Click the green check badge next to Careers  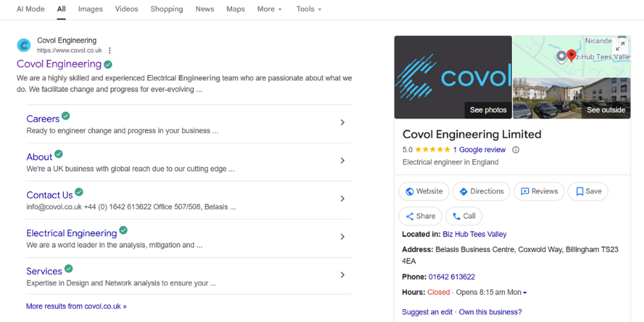pyautogui.click(x=66, y=116)
